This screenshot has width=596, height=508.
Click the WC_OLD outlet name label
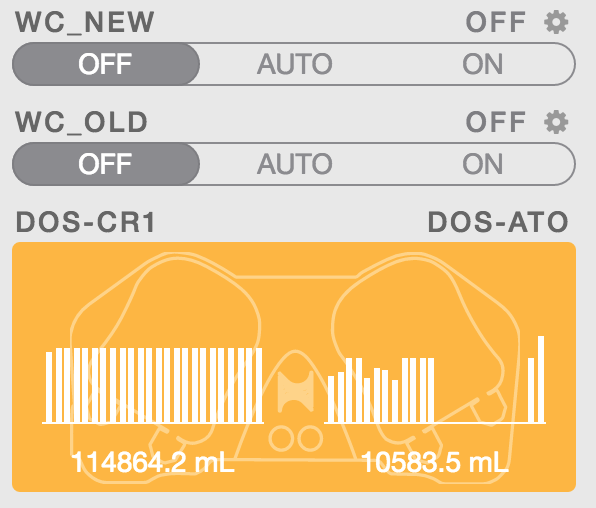(81, 122)
